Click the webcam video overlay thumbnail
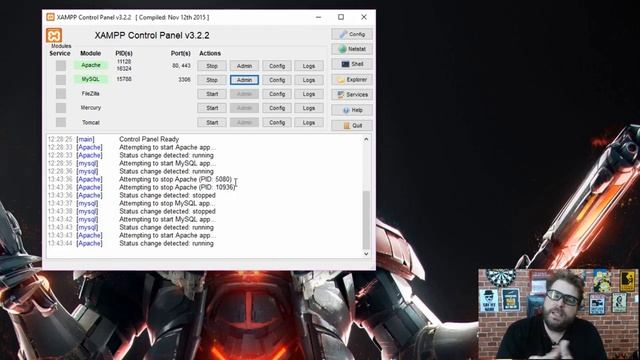 point(558,313)
